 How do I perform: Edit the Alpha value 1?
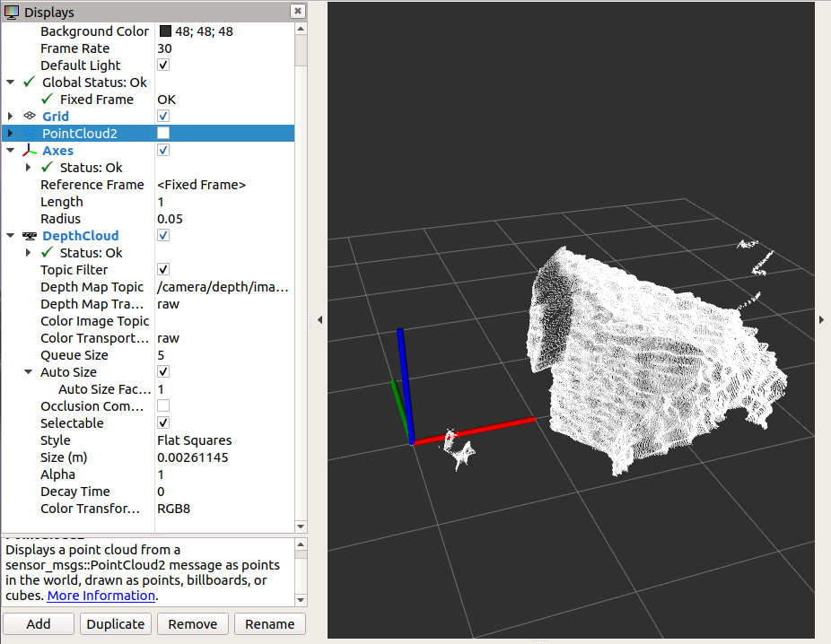tap(224, 474)
